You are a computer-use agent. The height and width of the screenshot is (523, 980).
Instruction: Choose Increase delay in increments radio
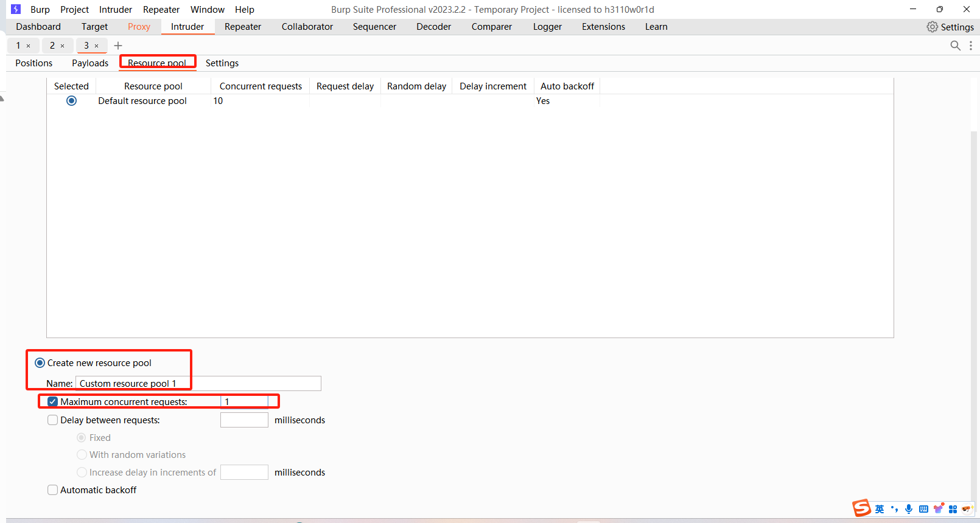coord(82,473)
